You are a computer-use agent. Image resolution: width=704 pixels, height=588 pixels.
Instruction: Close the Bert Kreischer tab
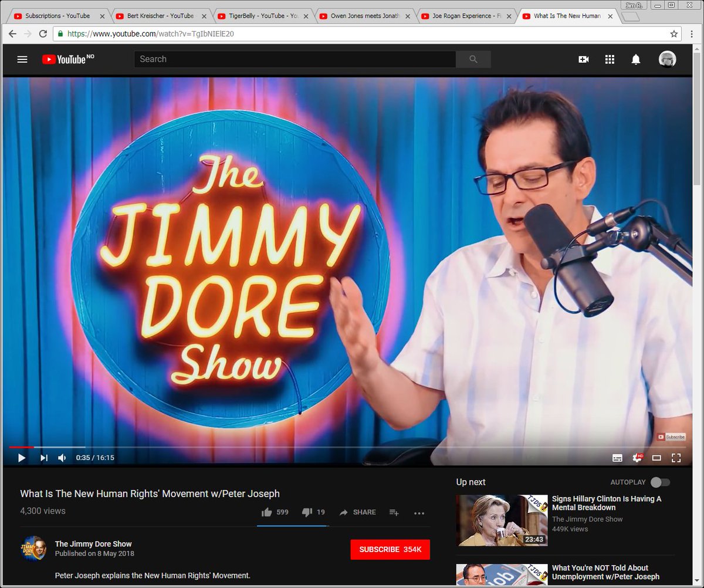pyautogui.click(x=204, y=16)
